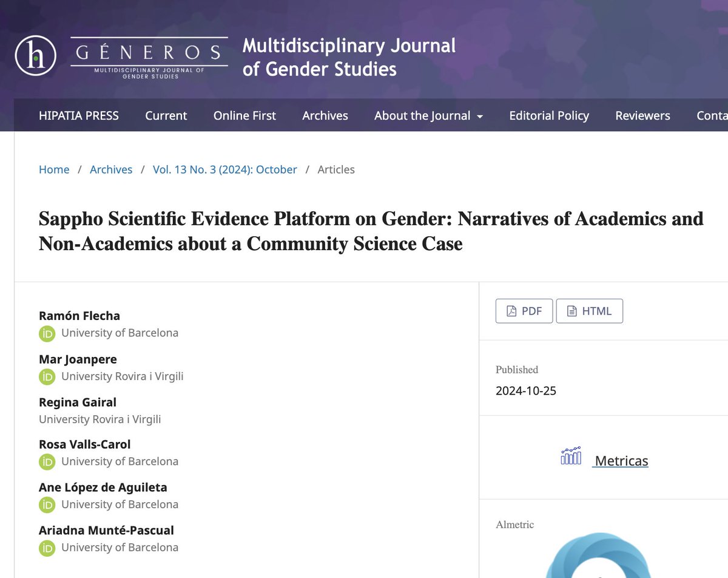Viewport: 728px width, 578px height.
Task: View the article in HTML
Action: tap(589, 311)
